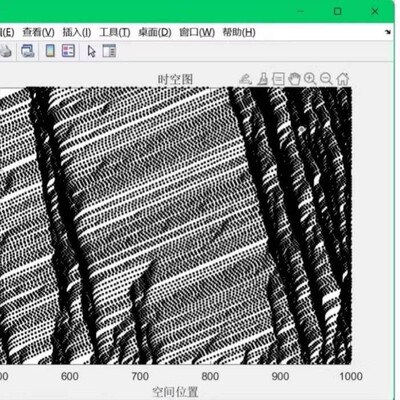Activate the zoom out magnifier
This screenshot has height=400, width=400.
pos(326,79)
